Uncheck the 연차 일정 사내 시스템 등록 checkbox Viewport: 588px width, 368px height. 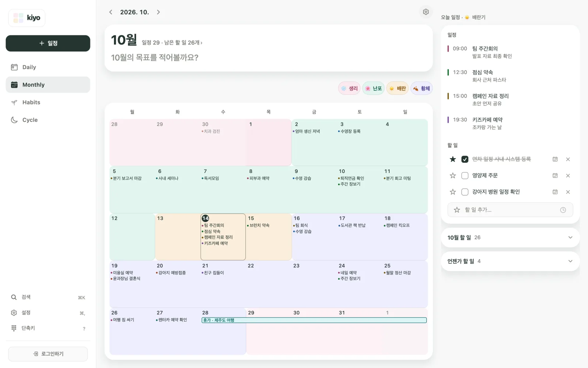(465, 159)
